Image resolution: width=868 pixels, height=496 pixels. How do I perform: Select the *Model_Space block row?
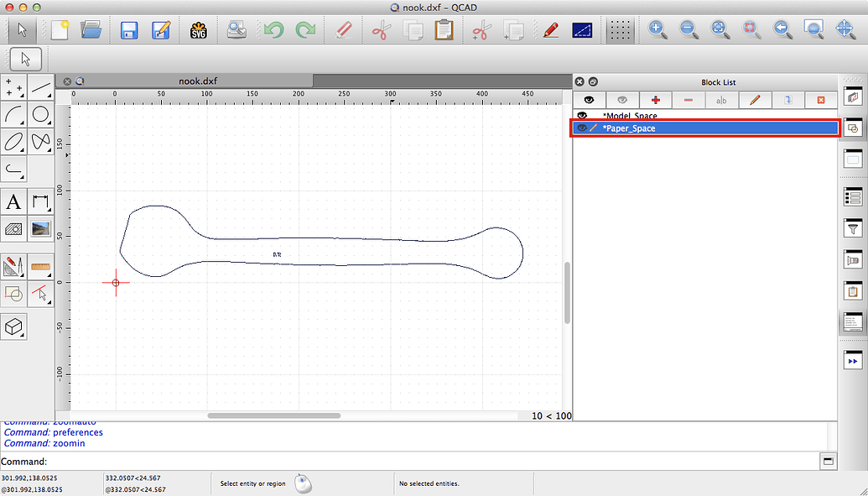tap(705, 115)
